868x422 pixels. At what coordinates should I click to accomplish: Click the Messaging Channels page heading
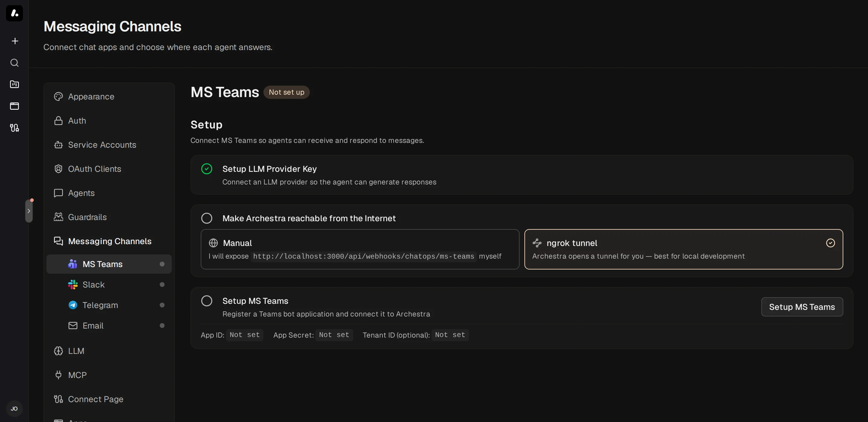(x=112, y=27)
